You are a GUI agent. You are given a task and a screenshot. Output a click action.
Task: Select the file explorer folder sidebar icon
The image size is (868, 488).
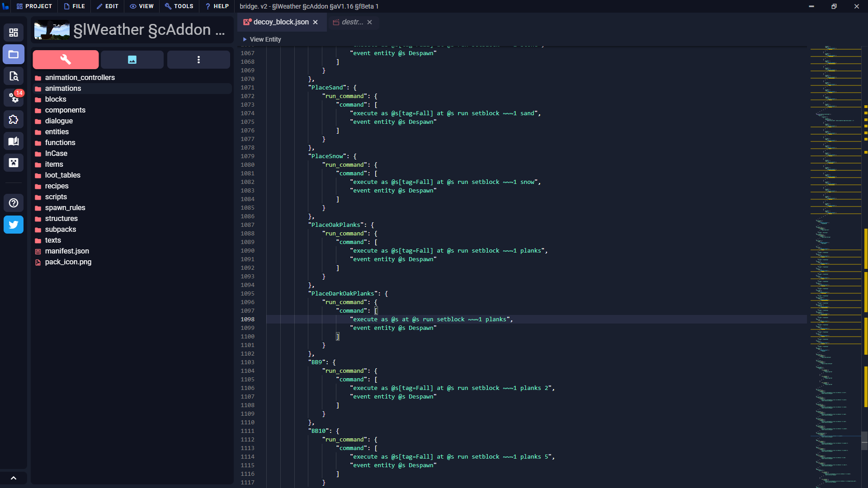point(14,54)
